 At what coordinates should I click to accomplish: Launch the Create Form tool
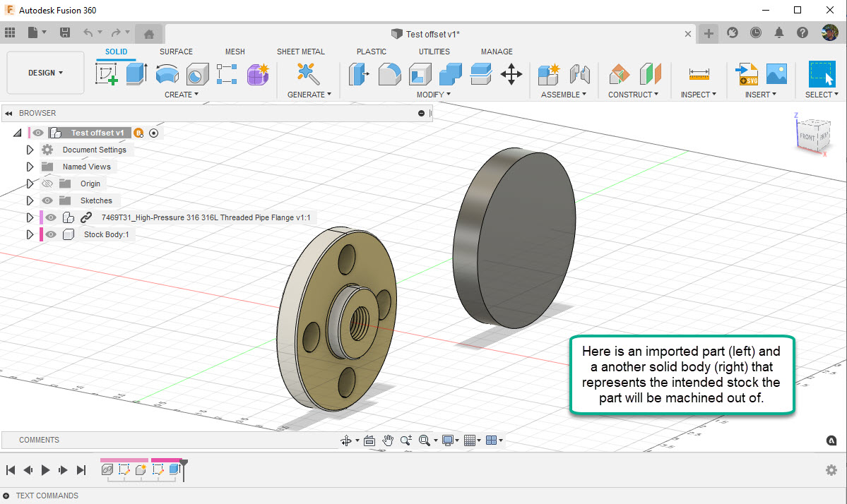tap(258, 73)
